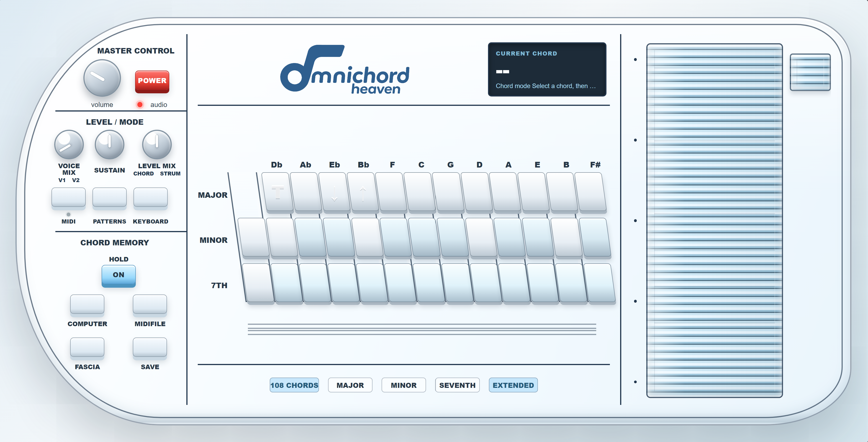The width and height of the screenshot is (868, 442).
Task: Click the 'Chord mode Select a chord' status text
Action: (546, 86)
